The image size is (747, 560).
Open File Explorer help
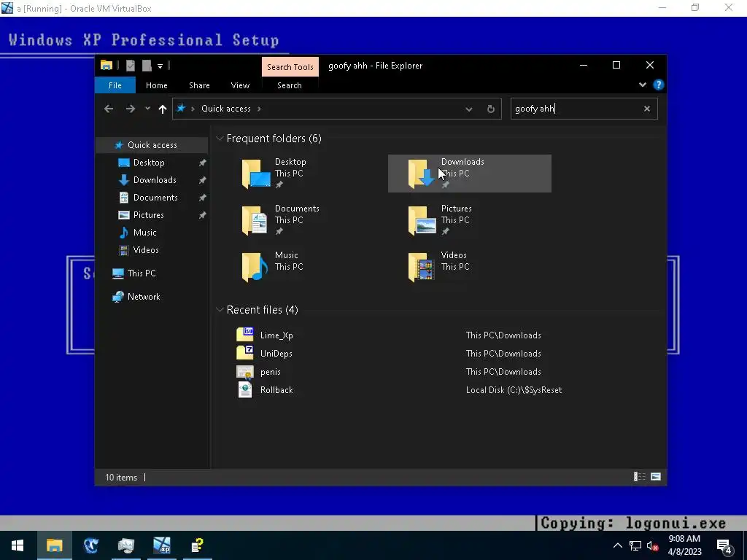tap(659, 85)
